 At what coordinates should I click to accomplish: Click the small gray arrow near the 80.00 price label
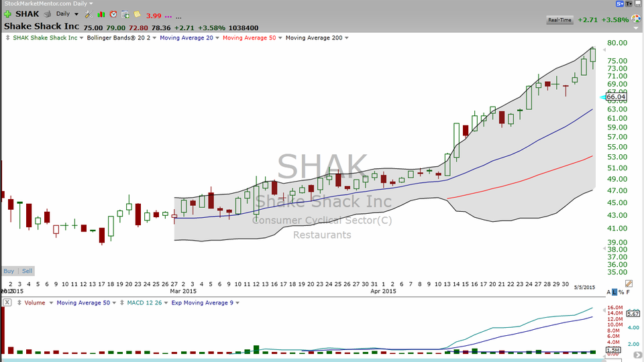(604, 50)
